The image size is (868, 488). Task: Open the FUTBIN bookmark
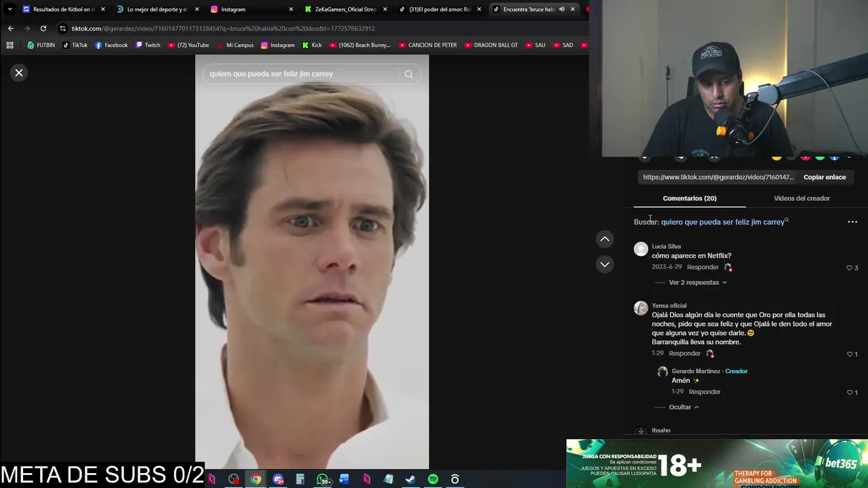click(x=41, y=45)
